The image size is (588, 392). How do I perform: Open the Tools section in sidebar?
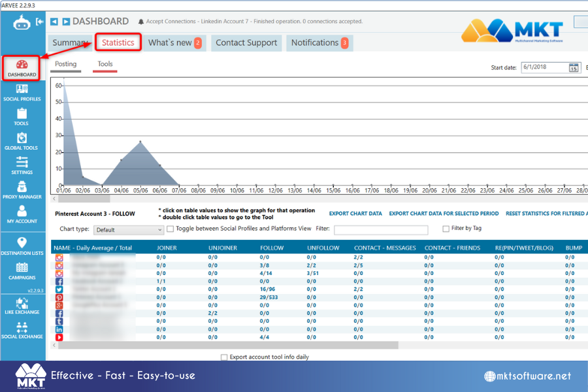pyautogui.click(x=22, y=117)
